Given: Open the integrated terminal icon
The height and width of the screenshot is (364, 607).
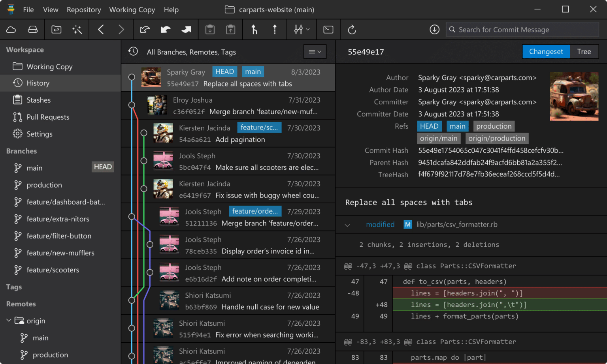Looking at the screenshot, I should [x=328, y=29].
